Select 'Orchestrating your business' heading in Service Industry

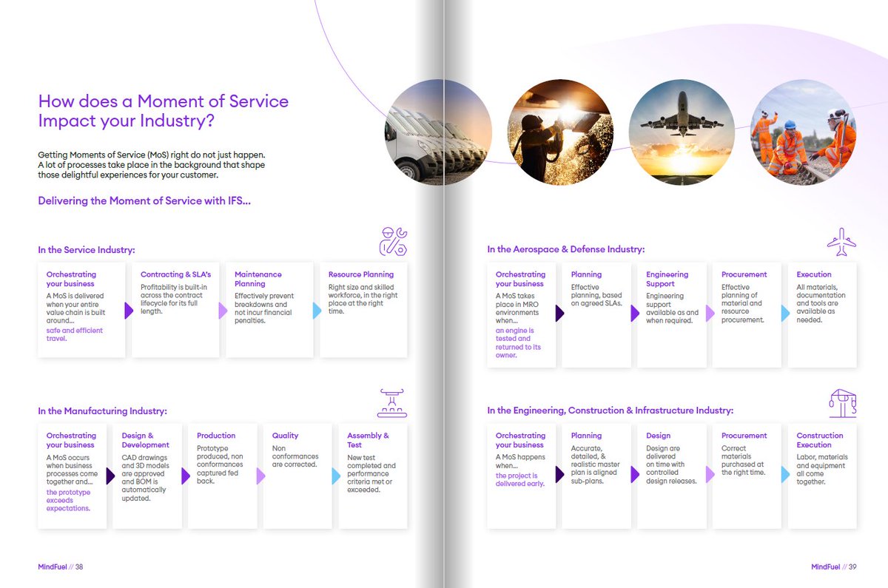click(71, 279)
